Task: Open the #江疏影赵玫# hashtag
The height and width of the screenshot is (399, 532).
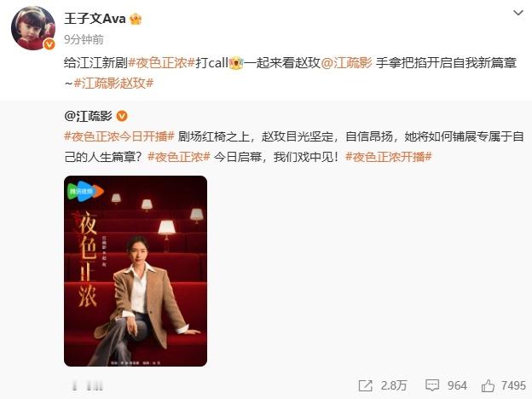Action: 113,84
